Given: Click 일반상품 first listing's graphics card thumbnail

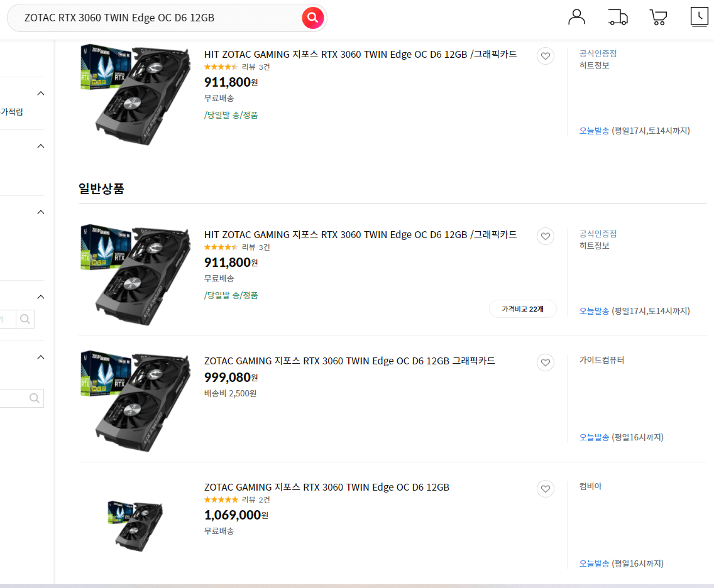Looking at the screenshot, I should (135, 275).
